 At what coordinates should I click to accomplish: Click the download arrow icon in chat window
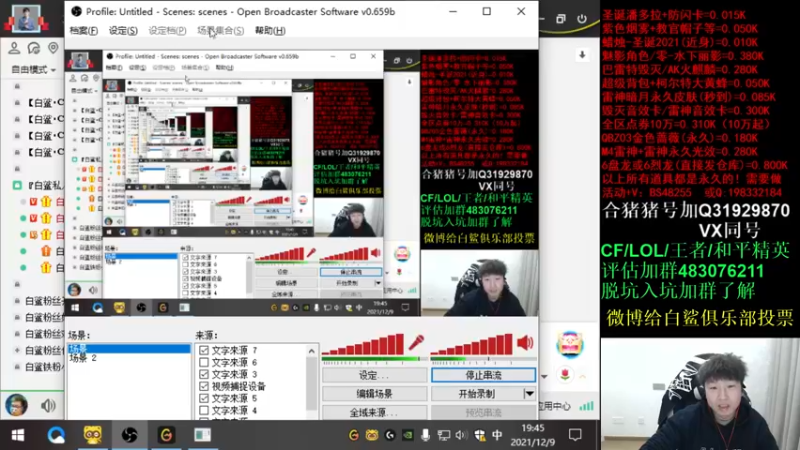point(582,55)
